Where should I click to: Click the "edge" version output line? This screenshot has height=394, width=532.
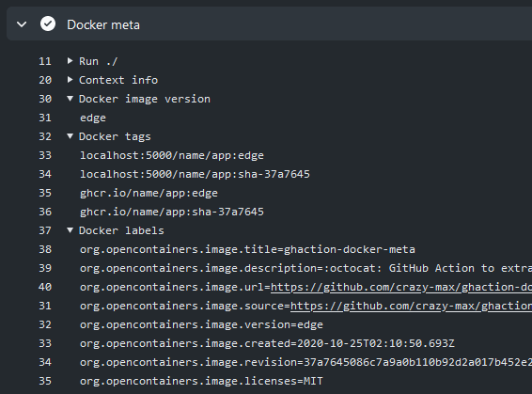tap(93, 118)
